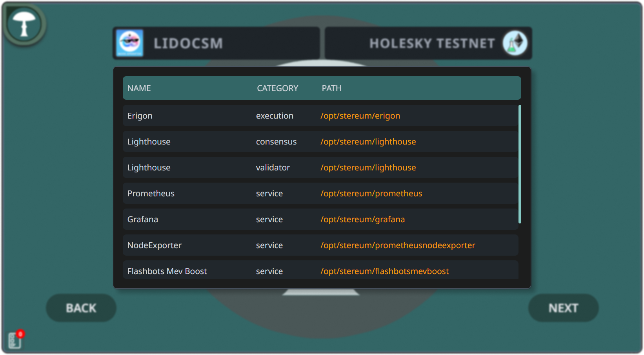
Task: Click path /opt/stereum/flashbotsmevboost
Action: click(385, 271)
